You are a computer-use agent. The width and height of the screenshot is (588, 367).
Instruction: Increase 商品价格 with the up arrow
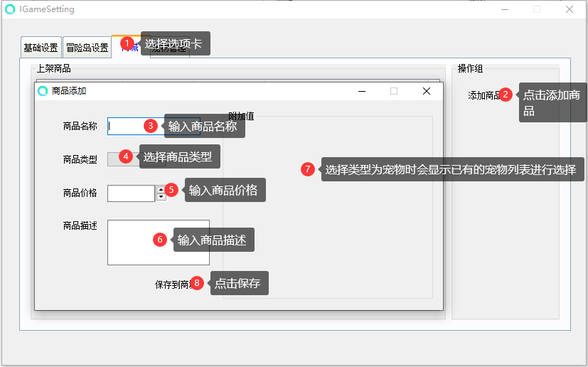(x=161, y=189)
